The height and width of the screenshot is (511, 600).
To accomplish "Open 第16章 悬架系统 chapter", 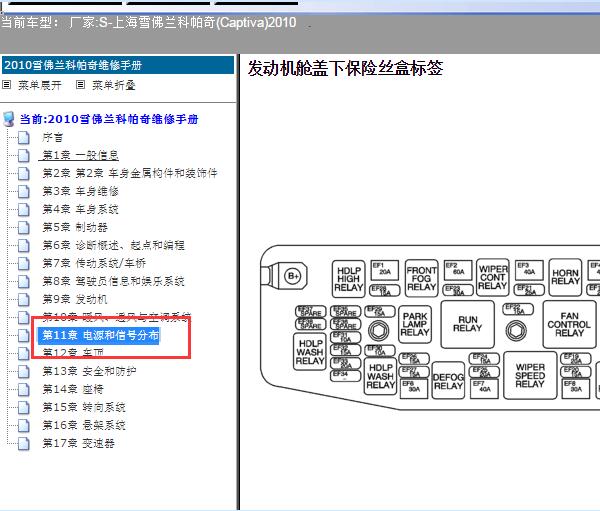I will [84, 425].
